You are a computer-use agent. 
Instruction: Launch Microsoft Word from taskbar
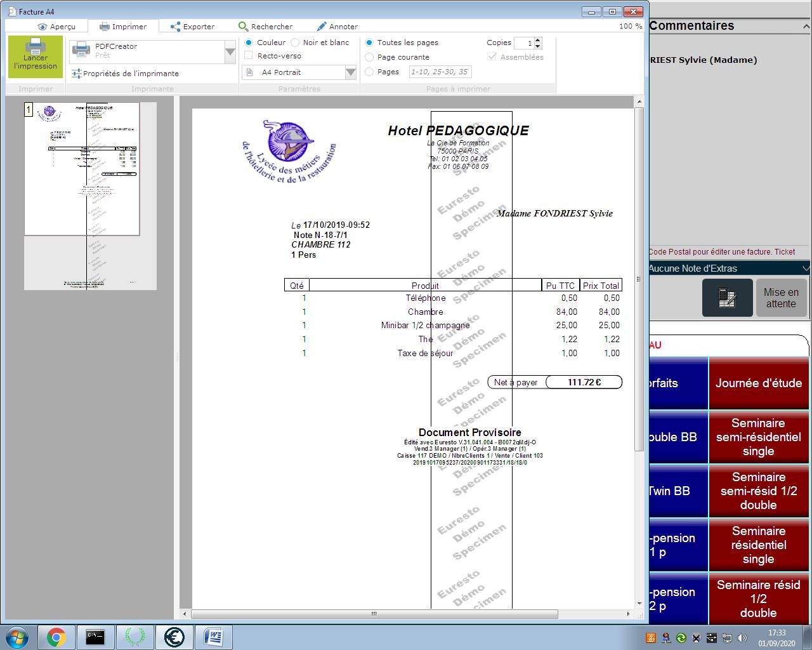tap(213, 637)
